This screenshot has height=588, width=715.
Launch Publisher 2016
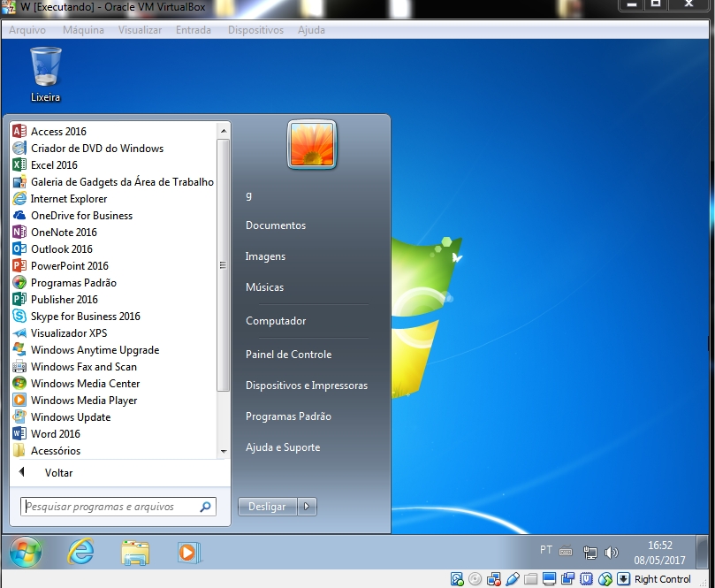pyautogui.click(x=55, y=300)
